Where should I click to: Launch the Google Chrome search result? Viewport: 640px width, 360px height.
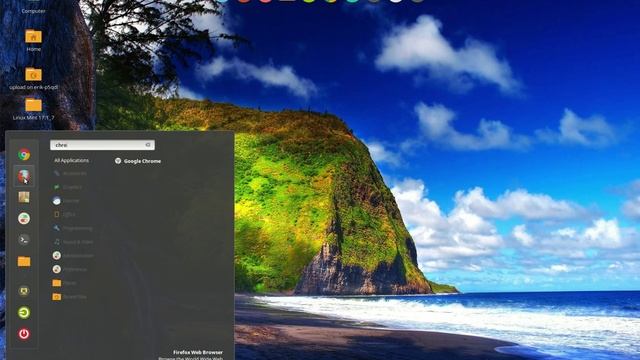pos(138,161)
